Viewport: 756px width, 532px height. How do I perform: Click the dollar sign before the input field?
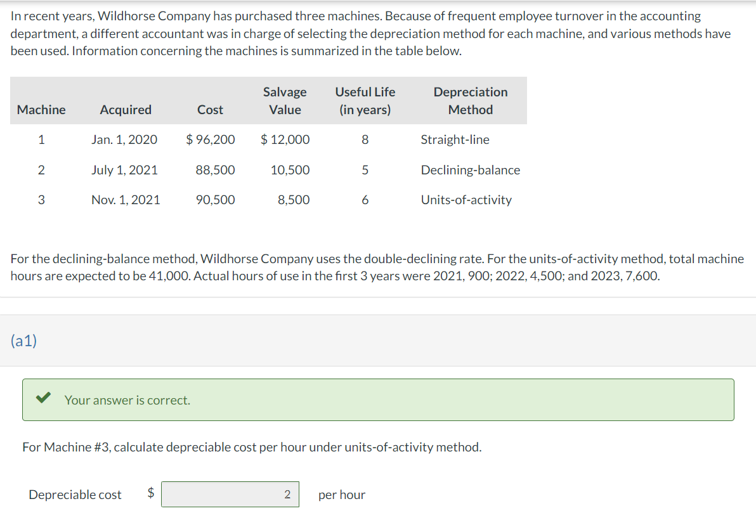tap(151, 493)
